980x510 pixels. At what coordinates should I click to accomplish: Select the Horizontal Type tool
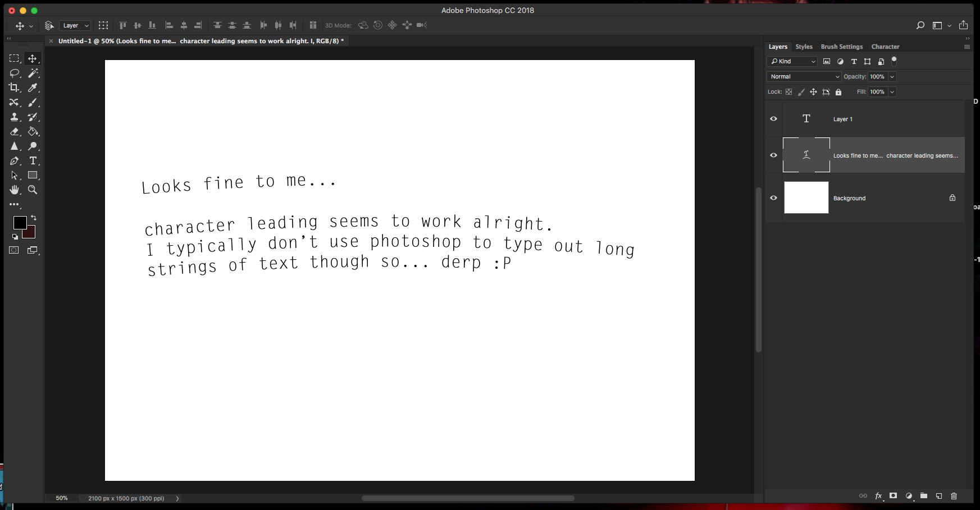click(x=33, y=161)
